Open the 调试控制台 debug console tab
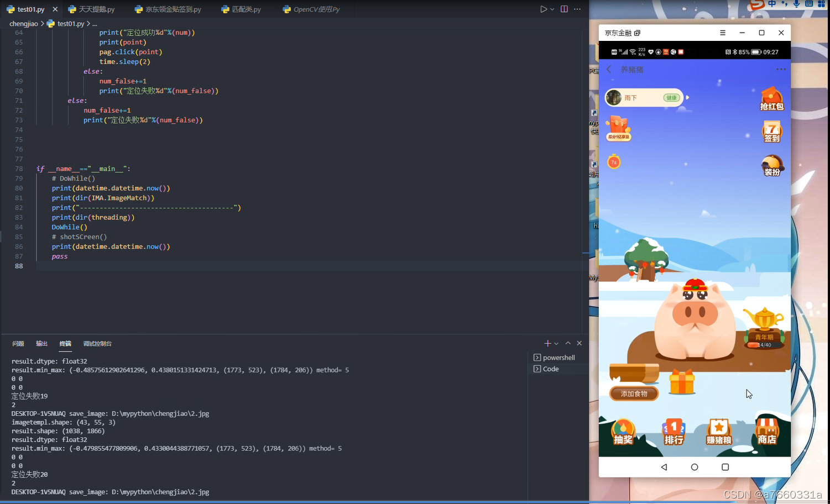Image resolution: width=830 pixels, height=504 pixels. 97,344
